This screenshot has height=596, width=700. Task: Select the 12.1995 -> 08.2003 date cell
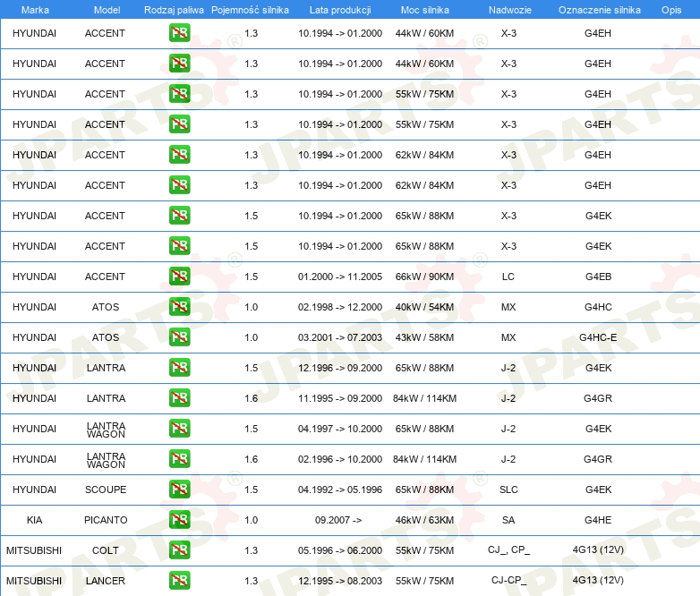pyautogui.click(x=340, y=581)
